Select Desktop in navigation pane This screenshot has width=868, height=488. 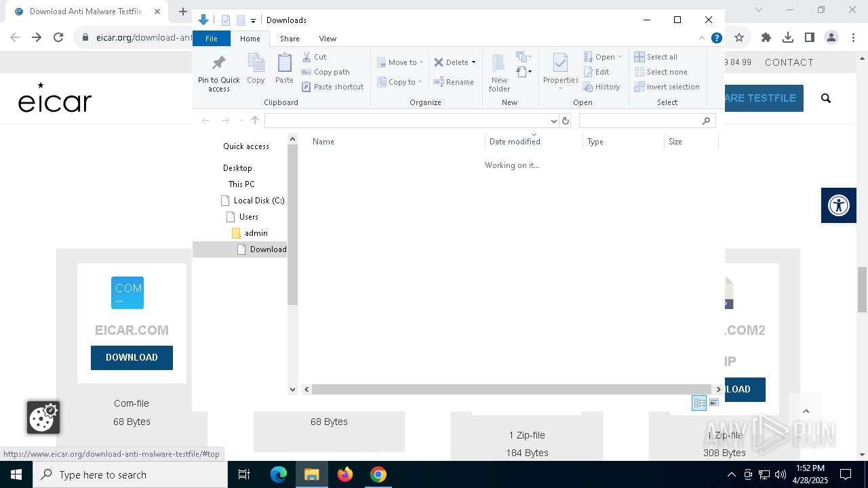[x=237, y=168]
